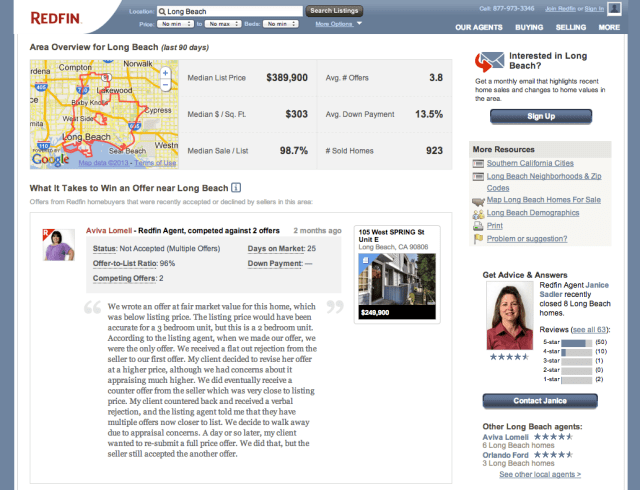Open Long Beach Demographics link
Screen dimensions: 640x490
pyautogui.click(x=533, y=213)
